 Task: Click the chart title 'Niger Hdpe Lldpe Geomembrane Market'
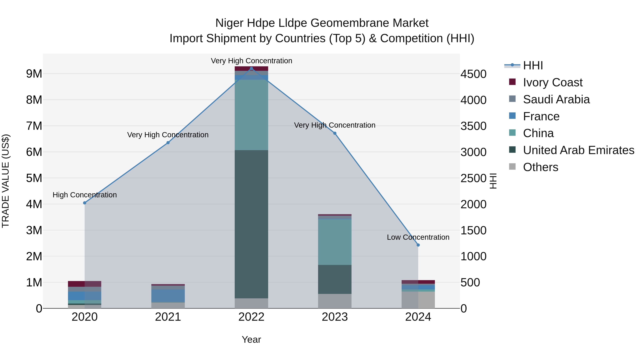322,23
